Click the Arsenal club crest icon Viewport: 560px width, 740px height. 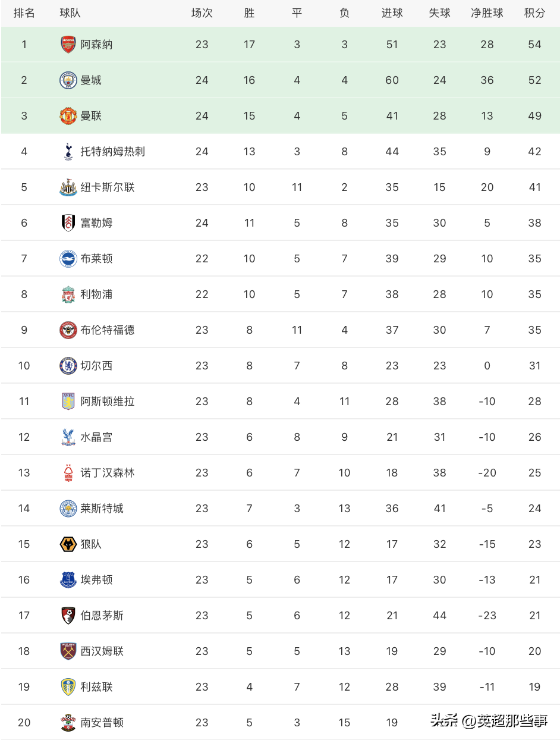pyautogui.click(x=68, y=45)
